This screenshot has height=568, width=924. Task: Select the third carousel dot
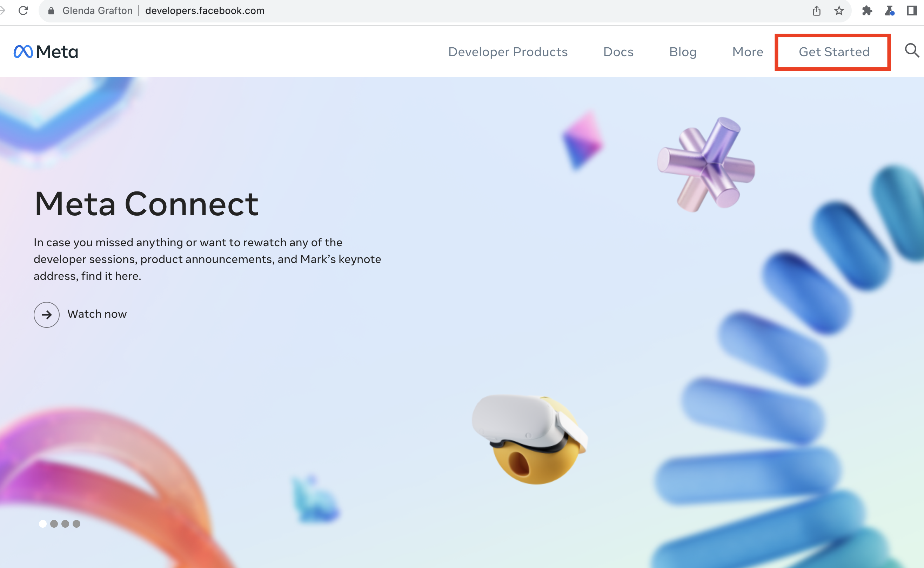65,524
